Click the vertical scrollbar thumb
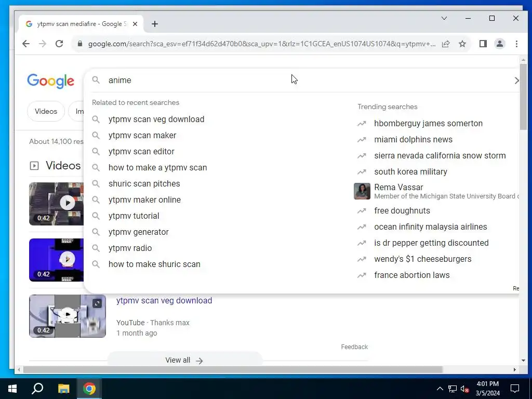The width and height of the screenshot is (532, 399). [x=523, y=97]
